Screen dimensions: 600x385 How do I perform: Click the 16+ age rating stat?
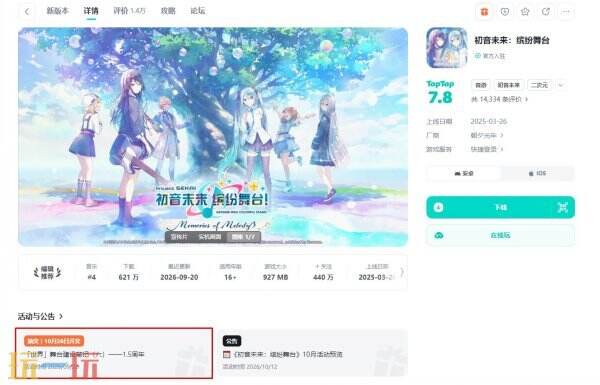click(x=230, y=272)
